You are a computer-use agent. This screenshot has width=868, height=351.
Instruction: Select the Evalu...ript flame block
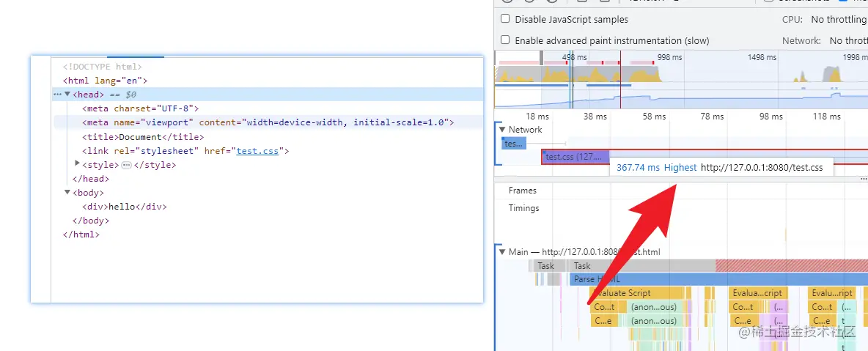point(832,293)
